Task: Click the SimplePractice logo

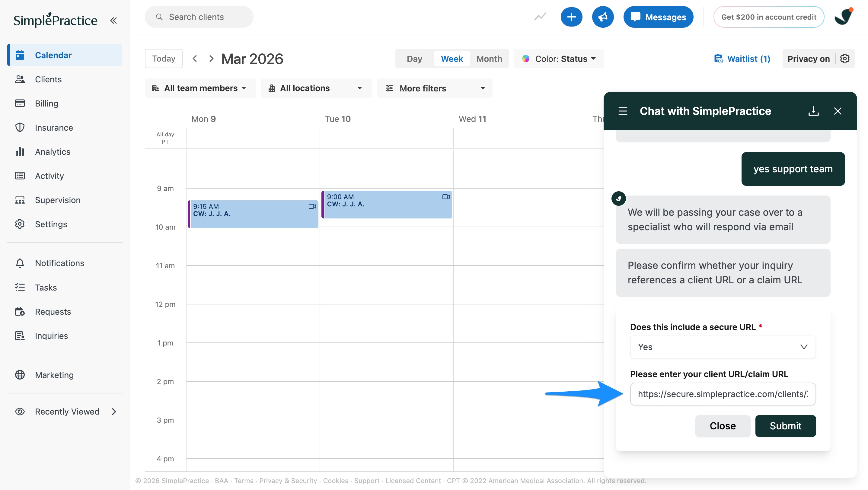Action: coord(55,20)
